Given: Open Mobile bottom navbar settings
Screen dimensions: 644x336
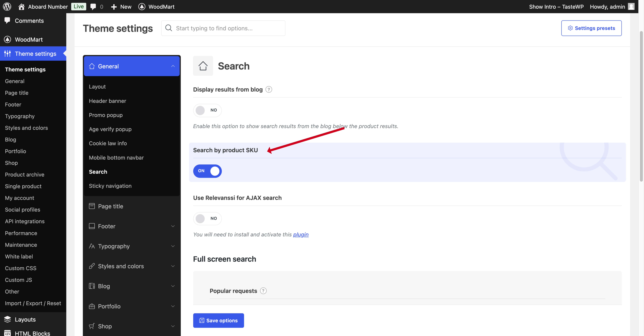Looking at the screenshot, I should click(116, 158).
